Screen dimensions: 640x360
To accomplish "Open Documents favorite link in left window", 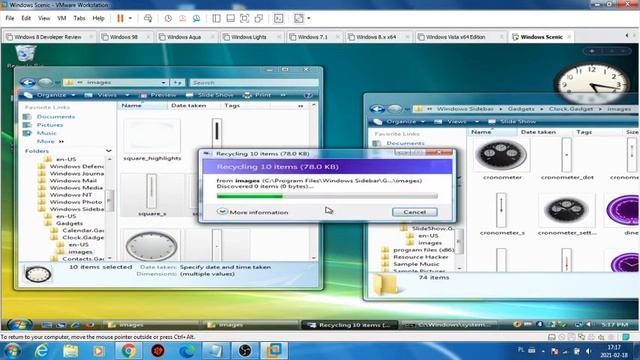I will 56,117.
